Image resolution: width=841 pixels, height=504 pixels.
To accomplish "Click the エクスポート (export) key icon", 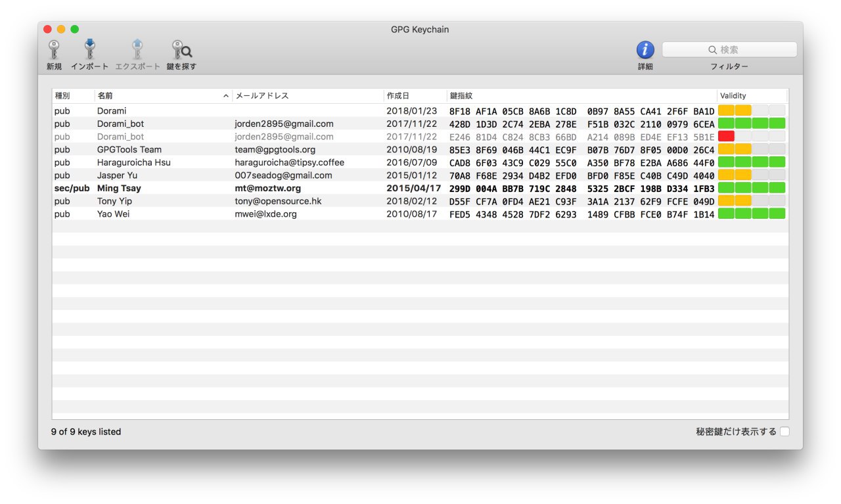I will point(137,50).
